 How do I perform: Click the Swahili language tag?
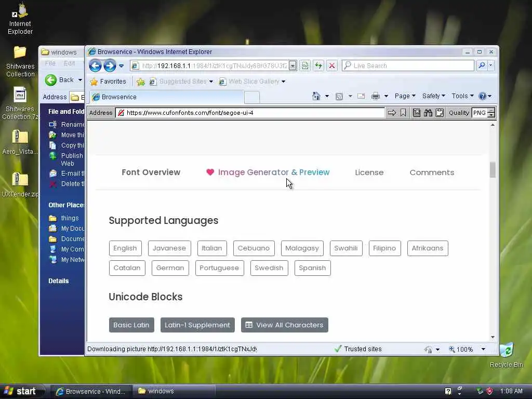(x=345, y=248)
